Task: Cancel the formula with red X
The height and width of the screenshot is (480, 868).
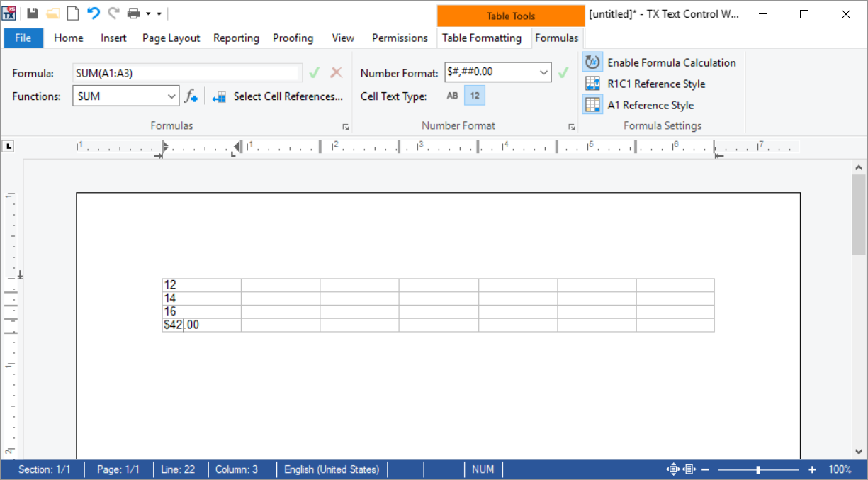Action: coord(337,72)
